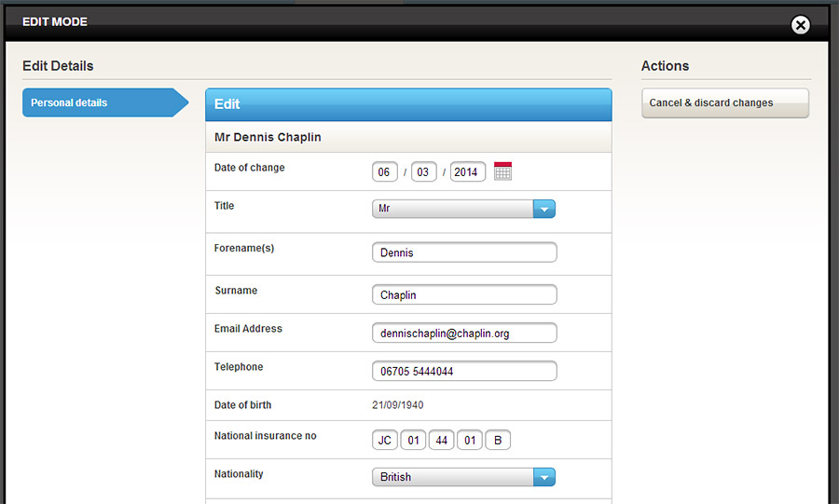The image size is (839, 504).
Task: Focus the Surname field containing Chaplin
Action: (463, 295)
